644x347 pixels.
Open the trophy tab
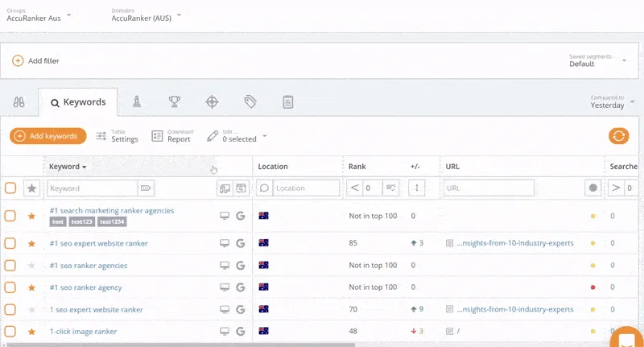(175, 101)
